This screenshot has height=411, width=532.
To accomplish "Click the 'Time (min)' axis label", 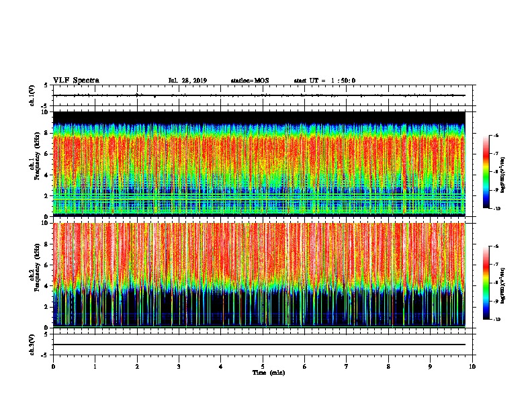I will pyautogui.click(x=269, y=373).
